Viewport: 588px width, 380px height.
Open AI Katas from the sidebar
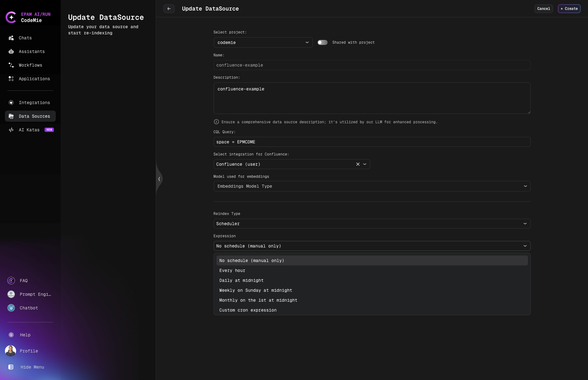click(11, 130)
